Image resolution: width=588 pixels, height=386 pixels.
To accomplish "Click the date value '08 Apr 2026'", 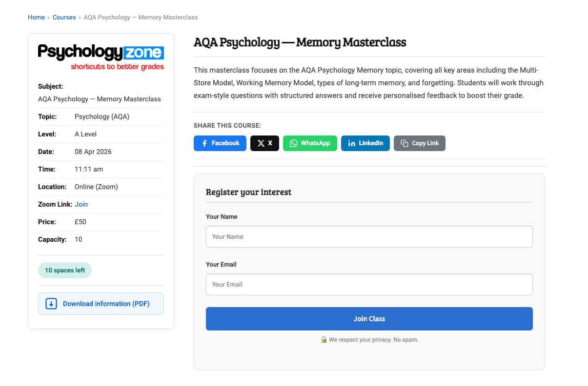I will coord(93,152).
